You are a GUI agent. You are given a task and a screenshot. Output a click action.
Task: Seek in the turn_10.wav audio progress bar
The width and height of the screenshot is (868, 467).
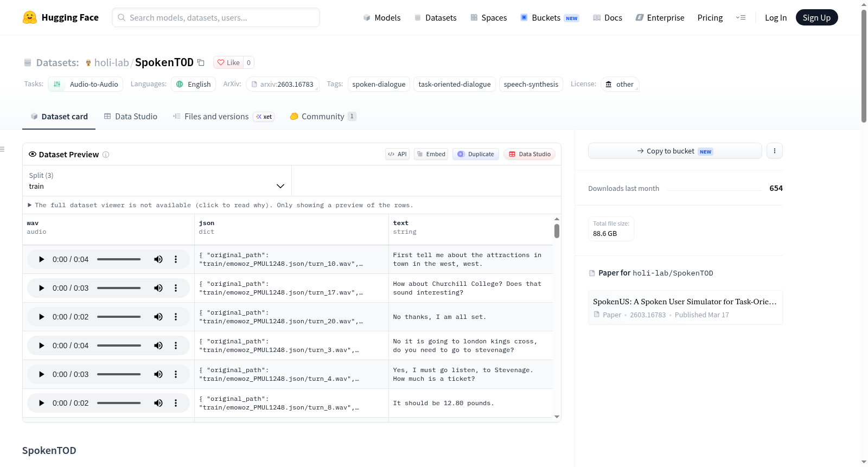coord(119,259)
